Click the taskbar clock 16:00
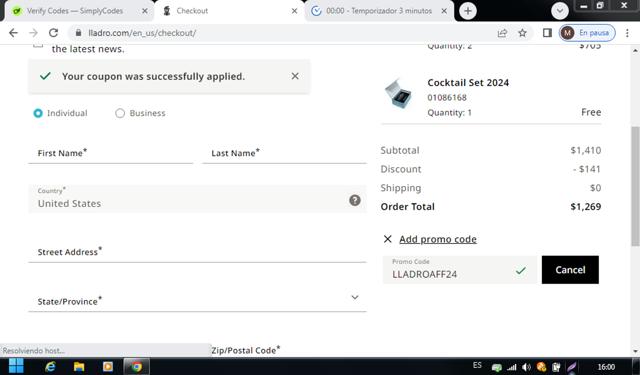Viewport: 640px width, 375px height. (x=606, y=367)
